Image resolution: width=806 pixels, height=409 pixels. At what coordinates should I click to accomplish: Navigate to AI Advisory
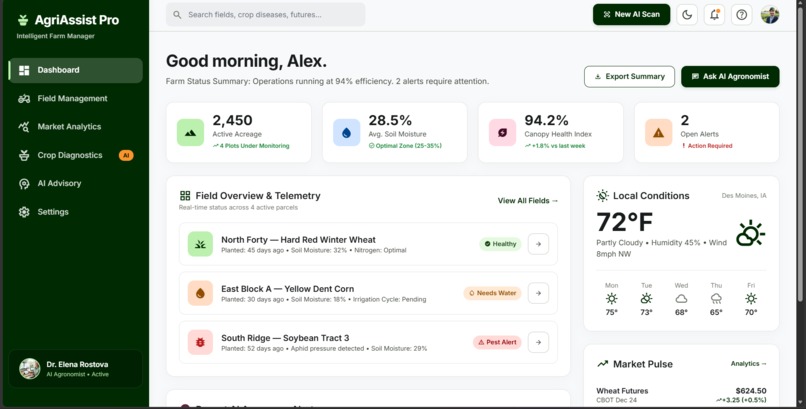coord(76,183)
